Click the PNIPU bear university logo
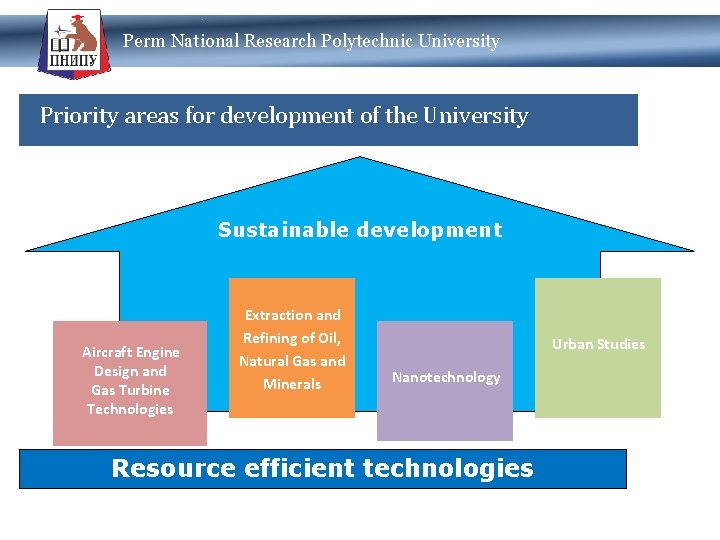The height and width of the screenshot is (540, 720). click(x=74, y=44)
